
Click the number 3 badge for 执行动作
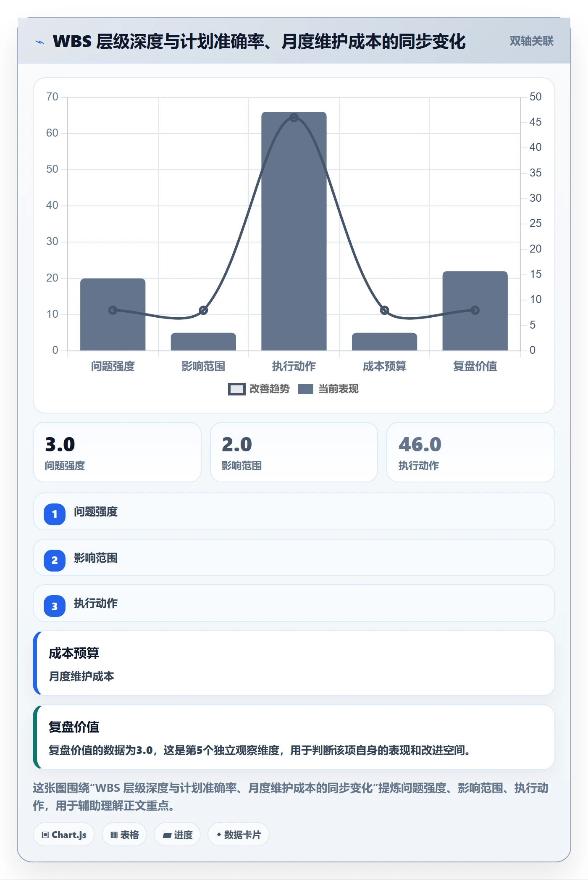[x=55, y=606]
